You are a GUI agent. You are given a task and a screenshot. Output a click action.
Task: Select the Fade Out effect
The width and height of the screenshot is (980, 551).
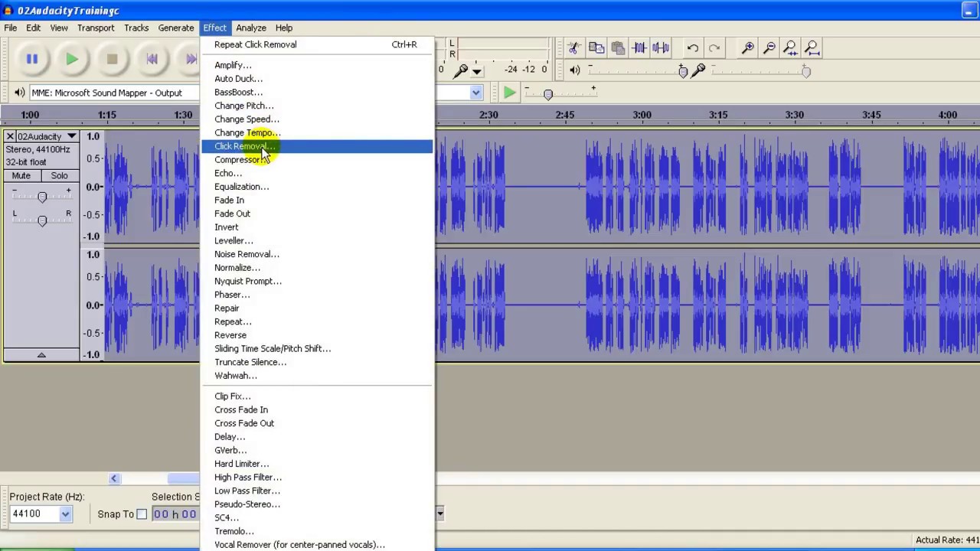(317, 214)
